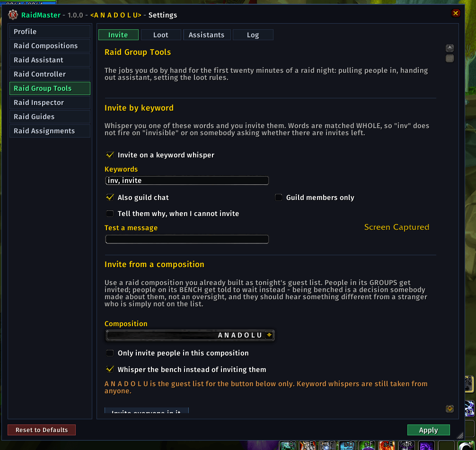Click the Apply button
Viewport: 476px width, 450px height.
pyautogui.click(x=428, y=430)
